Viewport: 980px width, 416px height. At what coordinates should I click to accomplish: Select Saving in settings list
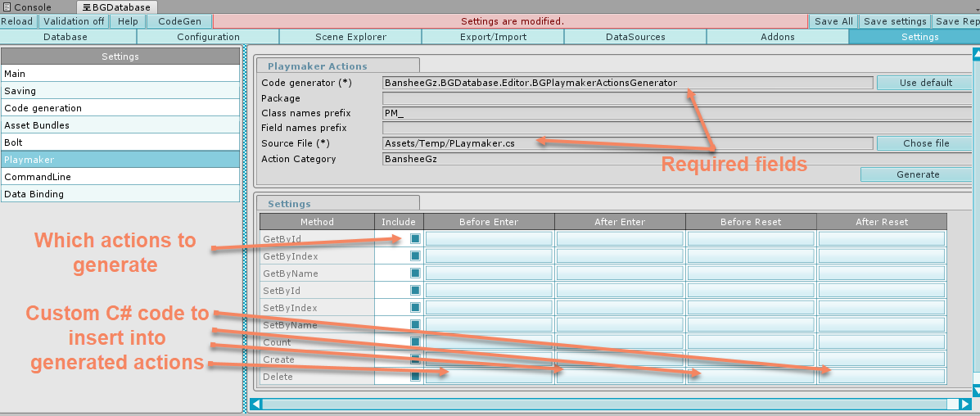pyautogui.click(x=120, y=91)
